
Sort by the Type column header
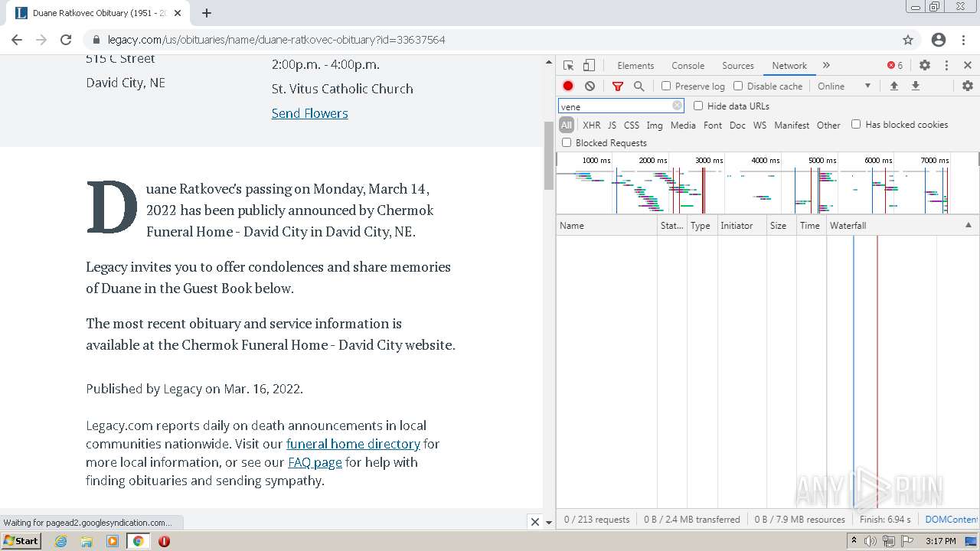point(702,226)
